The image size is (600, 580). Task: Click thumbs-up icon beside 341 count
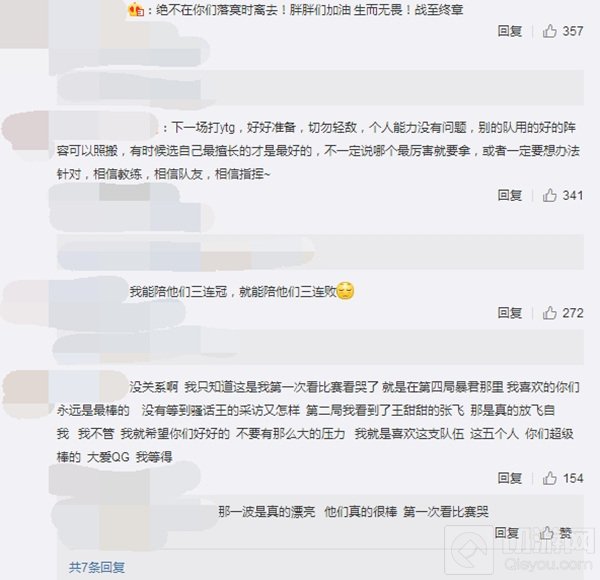click(x=549, y=195)
